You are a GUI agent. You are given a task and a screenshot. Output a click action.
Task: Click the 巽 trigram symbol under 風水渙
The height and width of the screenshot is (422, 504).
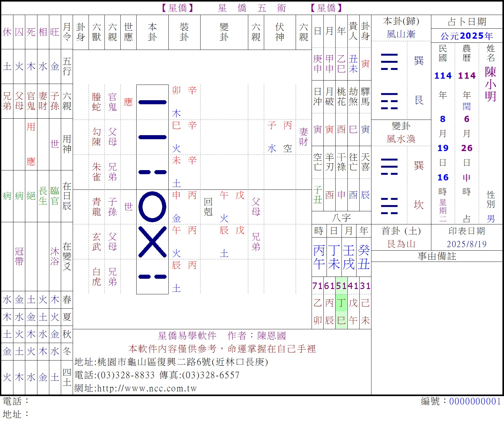coord(389,166)
